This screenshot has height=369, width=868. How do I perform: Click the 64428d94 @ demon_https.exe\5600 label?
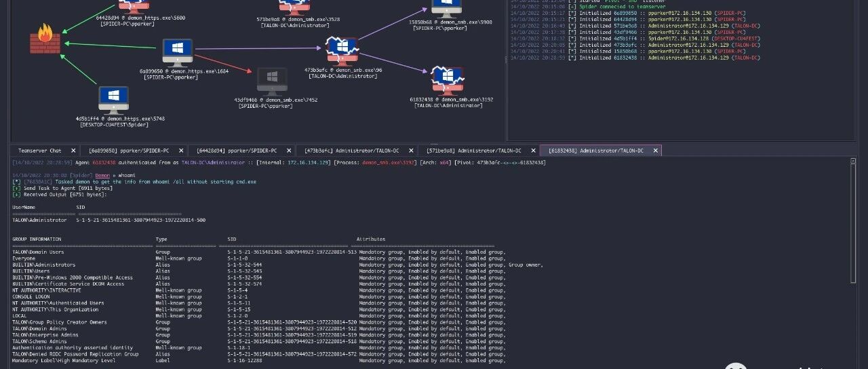coord(141,18)
